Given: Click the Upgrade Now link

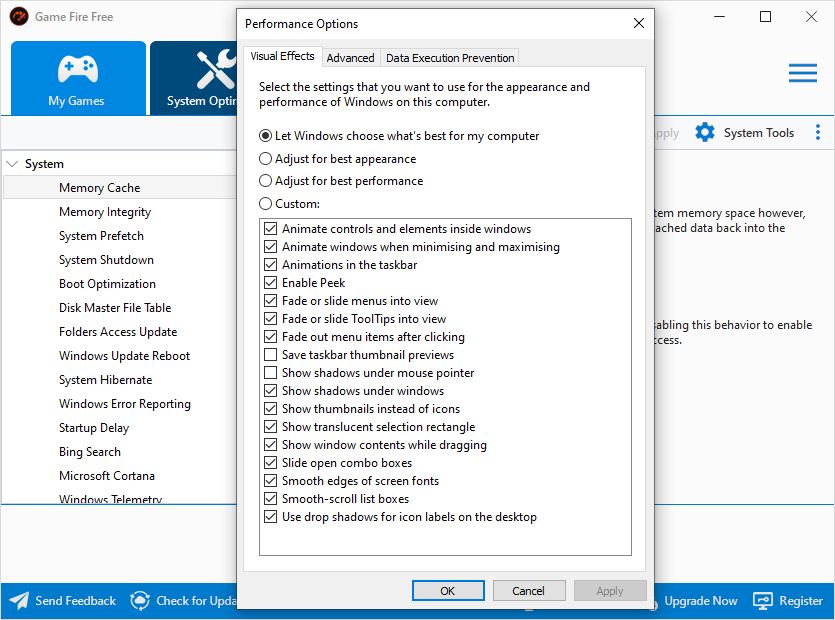Looking at the screenshot, I should tap(701, 601).
